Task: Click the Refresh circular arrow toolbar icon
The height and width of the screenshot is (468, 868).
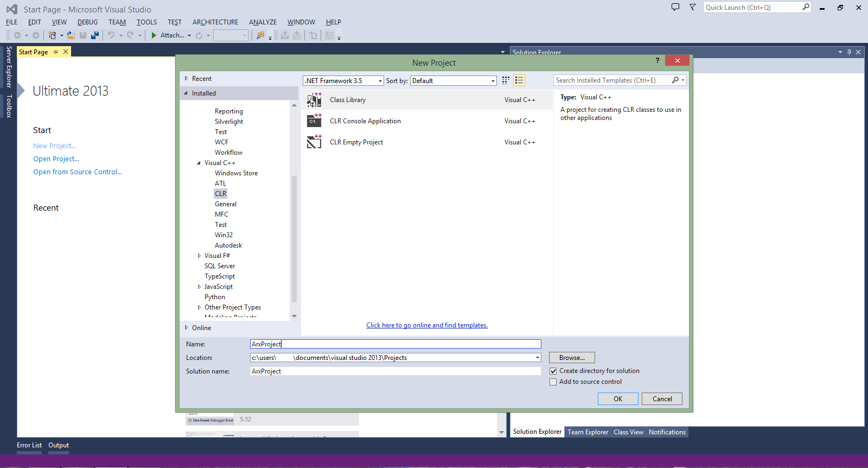Action: click(199, 35)
